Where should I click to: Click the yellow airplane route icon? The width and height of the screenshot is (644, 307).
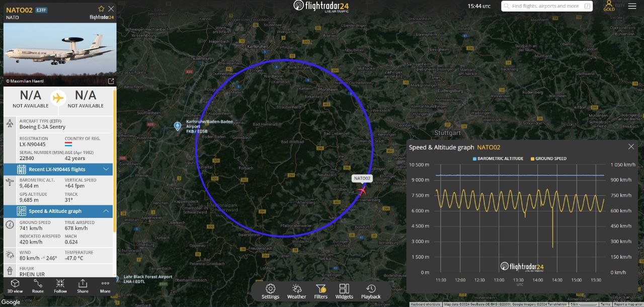pos(58,98)
